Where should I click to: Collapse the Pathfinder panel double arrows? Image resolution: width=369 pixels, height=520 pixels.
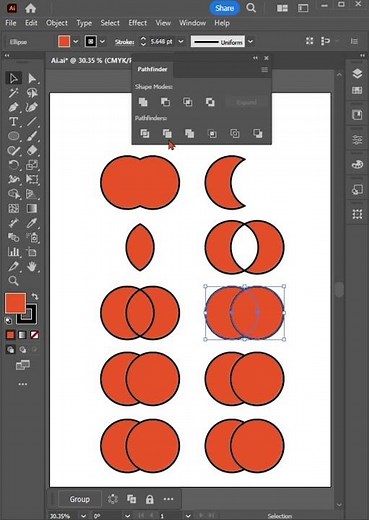[x=255, y=58]
